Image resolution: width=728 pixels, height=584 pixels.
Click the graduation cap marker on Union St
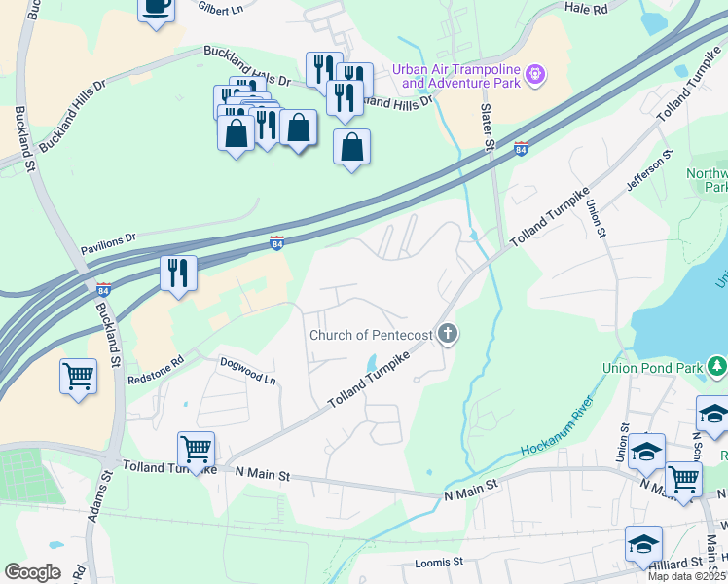click(647, 452)
